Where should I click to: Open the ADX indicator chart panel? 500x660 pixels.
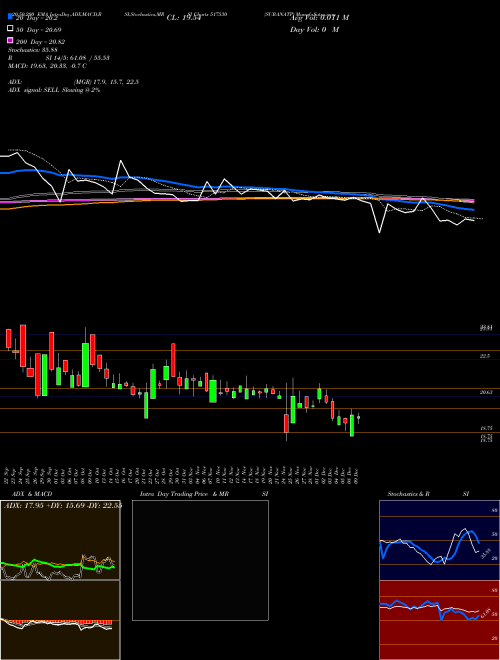60,540
